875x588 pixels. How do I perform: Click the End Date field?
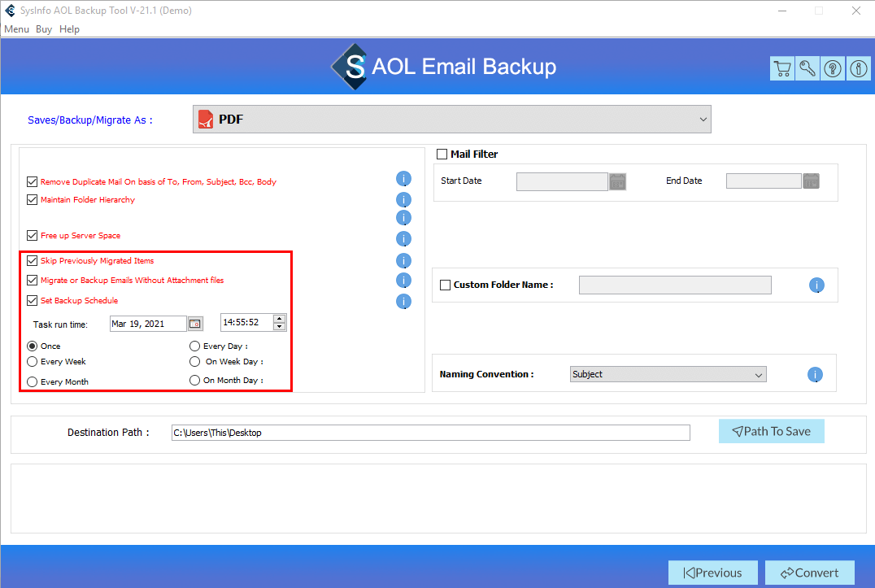click(764, 181)
